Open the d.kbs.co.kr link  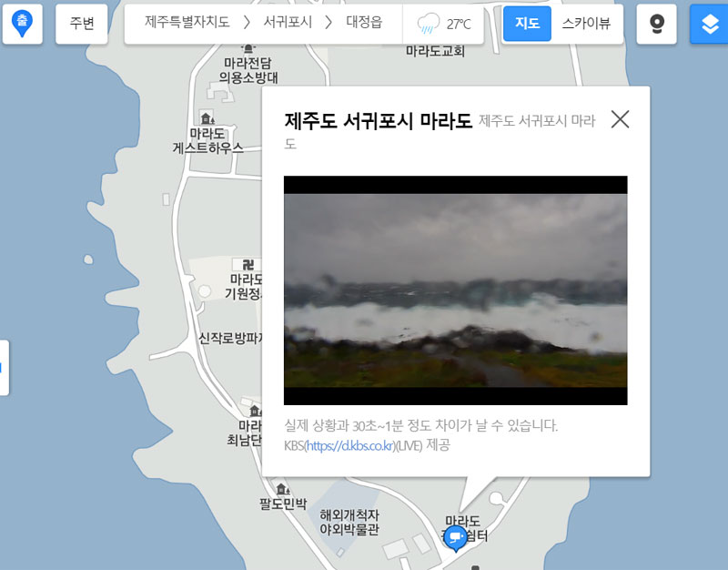pos(350,445)
